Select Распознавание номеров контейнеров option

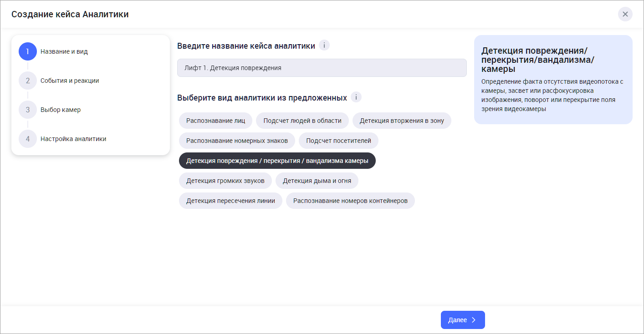pos(350,201)
